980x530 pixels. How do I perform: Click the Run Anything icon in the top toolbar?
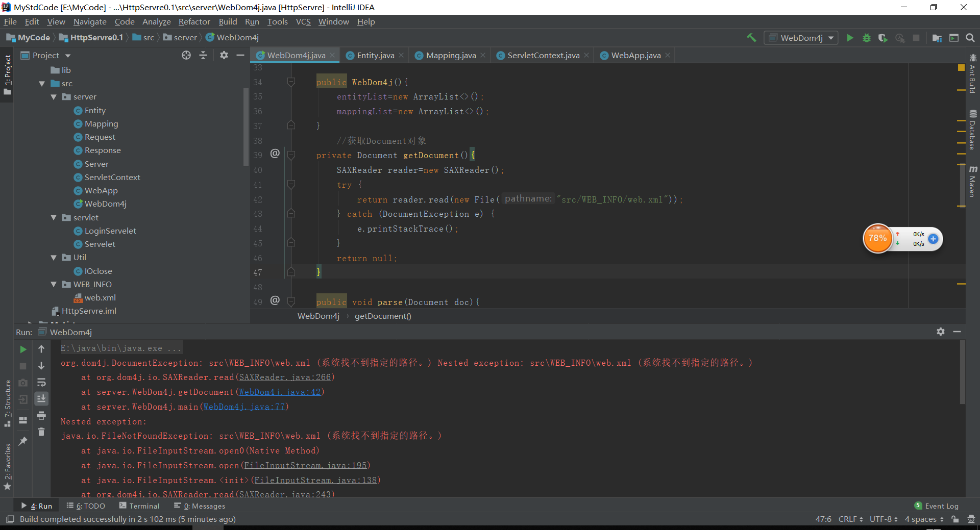pyautogui.click(x=954, y=38)
